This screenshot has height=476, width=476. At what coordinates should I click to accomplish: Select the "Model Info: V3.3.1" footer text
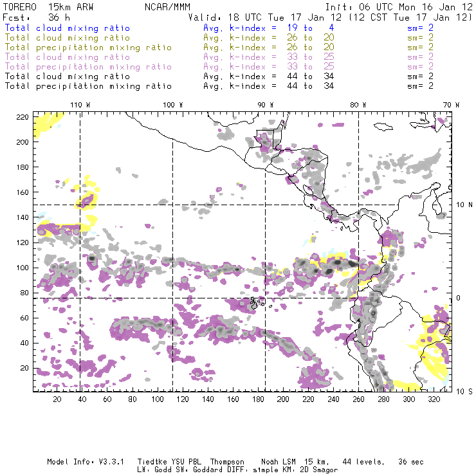click(86, 462)
